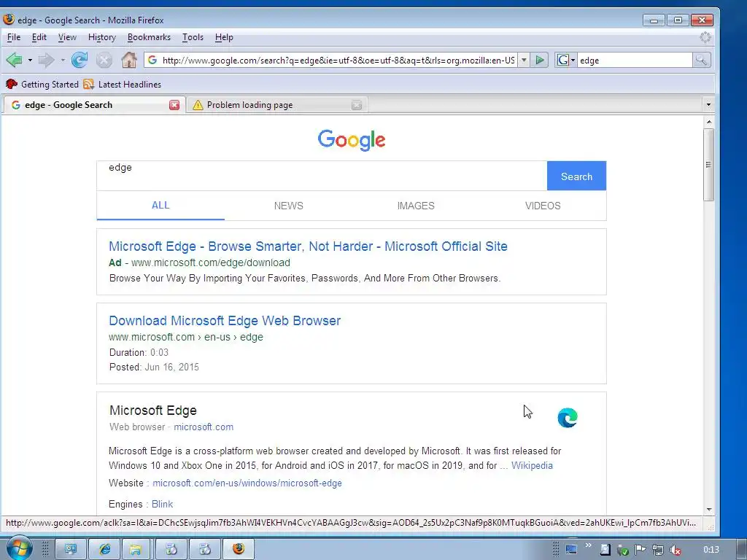Open the microsoft.com/en-us/windows/microsoft-edge website link

pos(247,483)
